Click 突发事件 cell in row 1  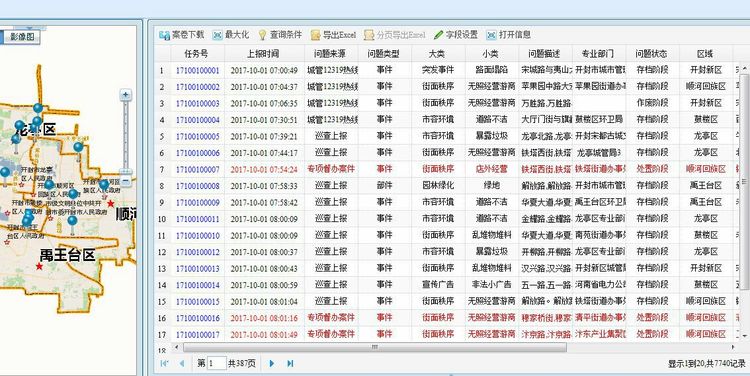(x=437, y=70)
